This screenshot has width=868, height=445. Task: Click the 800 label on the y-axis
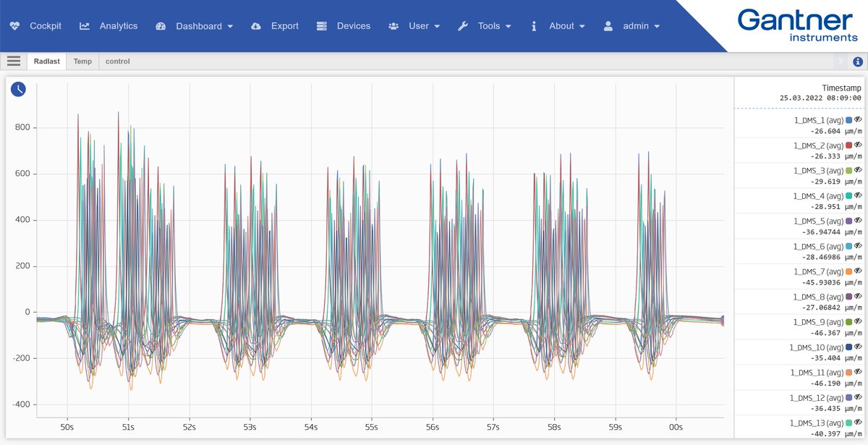coord(23,128)
